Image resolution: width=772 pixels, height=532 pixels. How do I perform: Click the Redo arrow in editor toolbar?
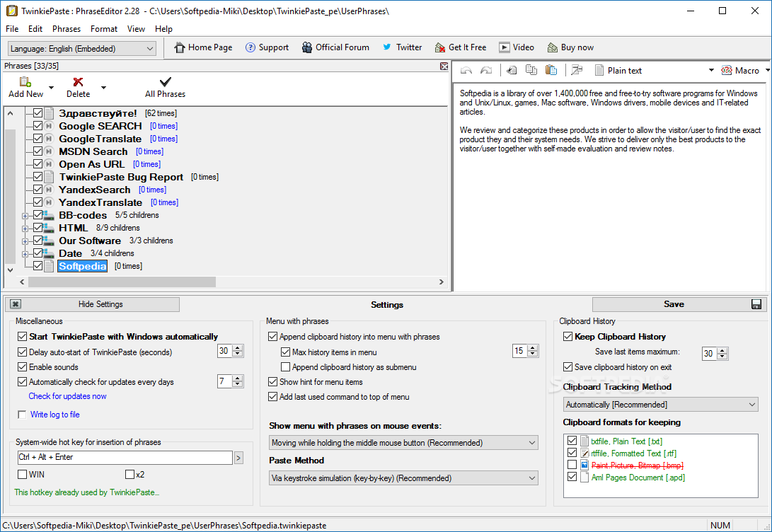[486, 70]
